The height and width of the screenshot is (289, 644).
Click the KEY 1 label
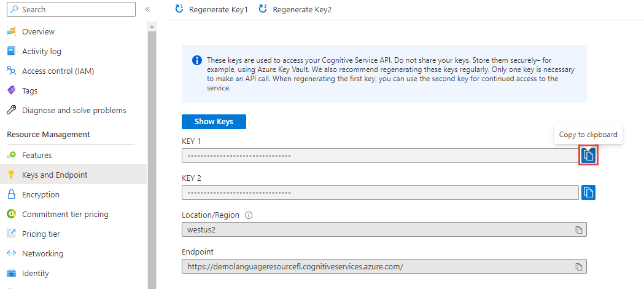tap(192, 141)
